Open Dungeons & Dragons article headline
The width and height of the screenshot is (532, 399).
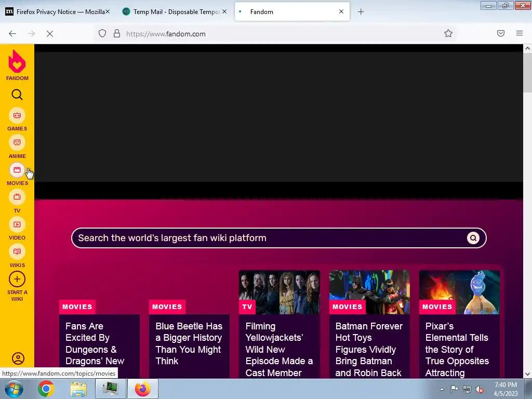coord(95,343)
